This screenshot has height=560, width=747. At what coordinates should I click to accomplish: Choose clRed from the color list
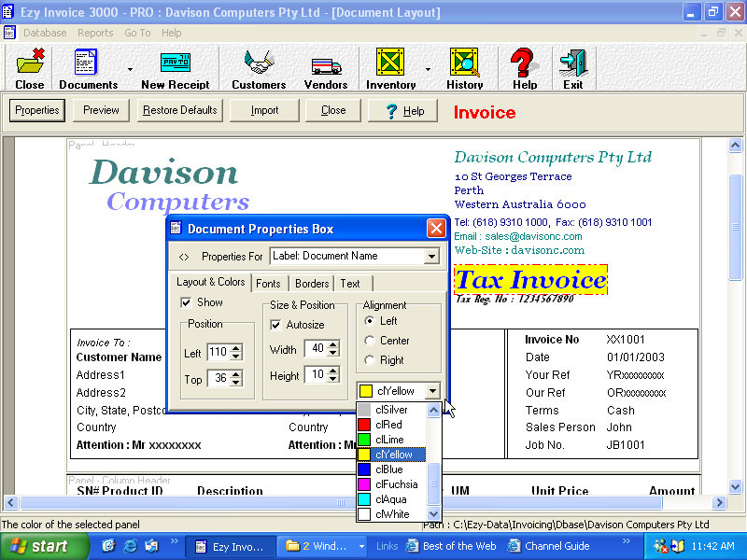point(391,425)
